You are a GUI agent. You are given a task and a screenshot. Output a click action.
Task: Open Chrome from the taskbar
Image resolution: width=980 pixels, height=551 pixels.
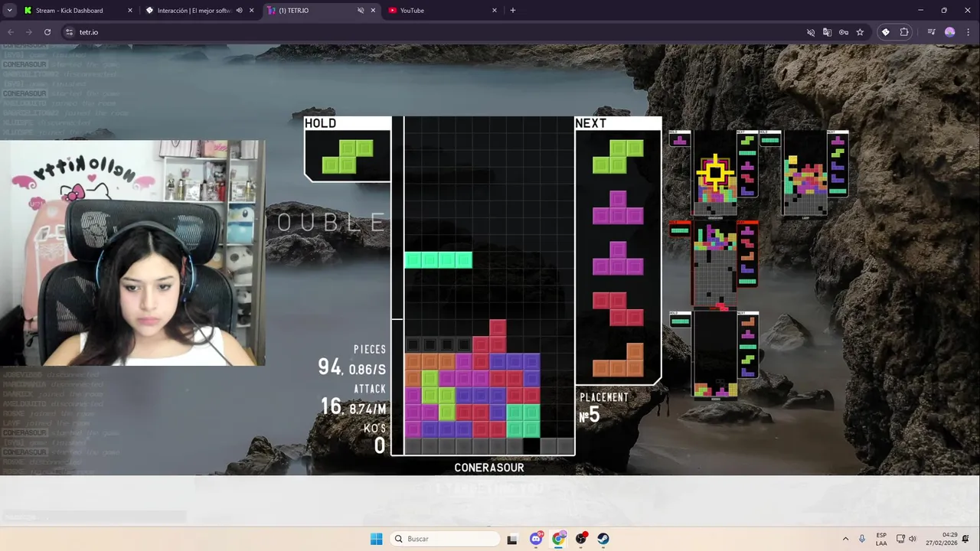point(558,539)
